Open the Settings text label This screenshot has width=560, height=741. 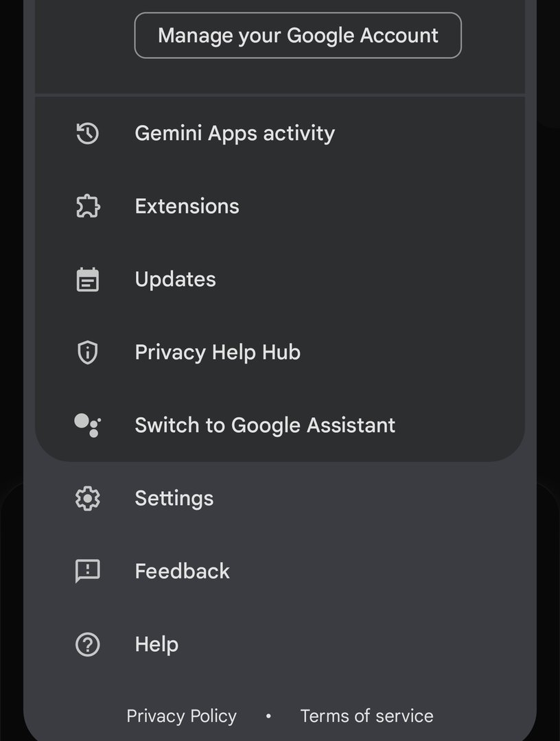pos(174,498)
